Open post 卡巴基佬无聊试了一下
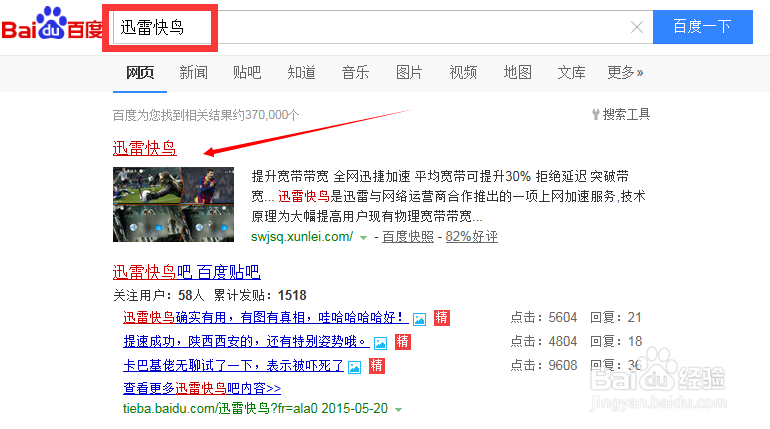 [x=233, y=365]
